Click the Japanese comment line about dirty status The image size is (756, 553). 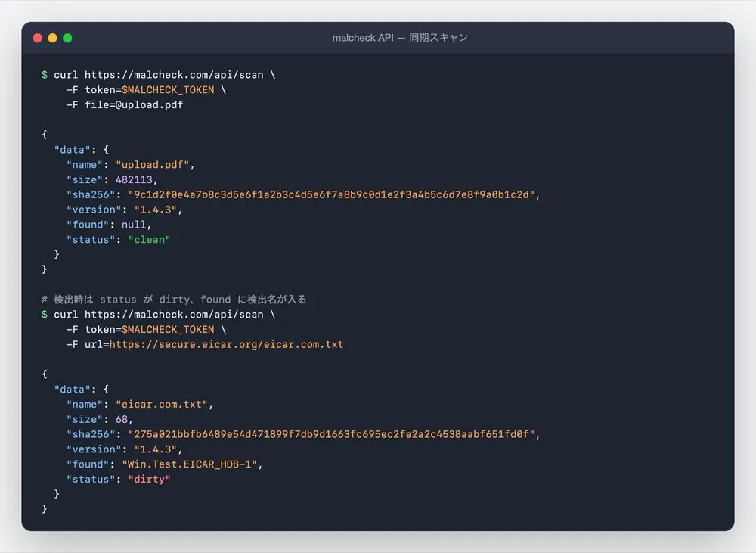point(174,299)
